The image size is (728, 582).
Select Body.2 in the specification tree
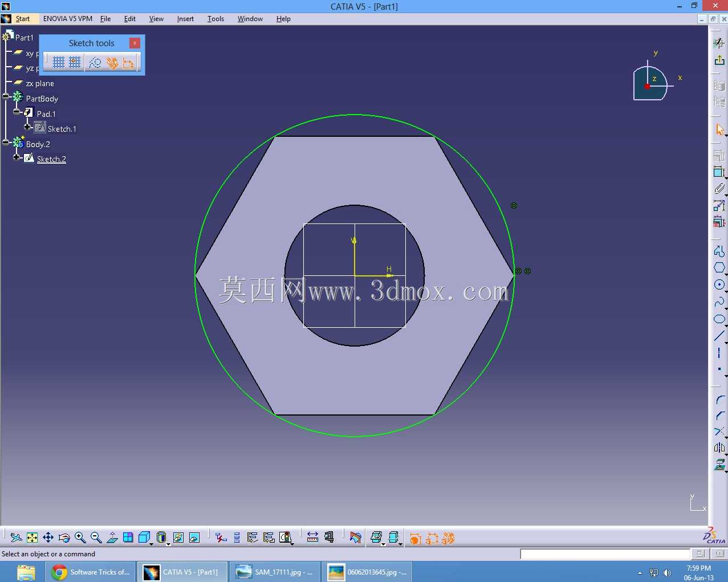(x=38, y=144)
